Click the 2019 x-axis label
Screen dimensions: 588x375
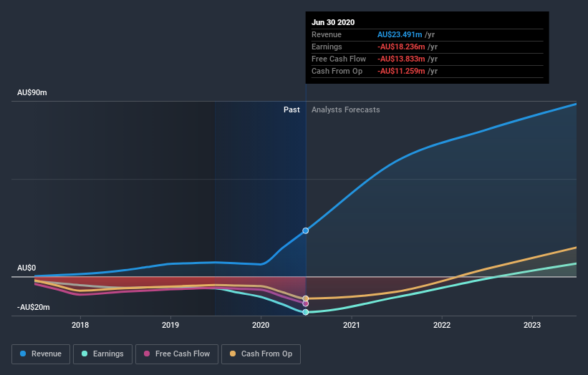[x=170, y=325]
